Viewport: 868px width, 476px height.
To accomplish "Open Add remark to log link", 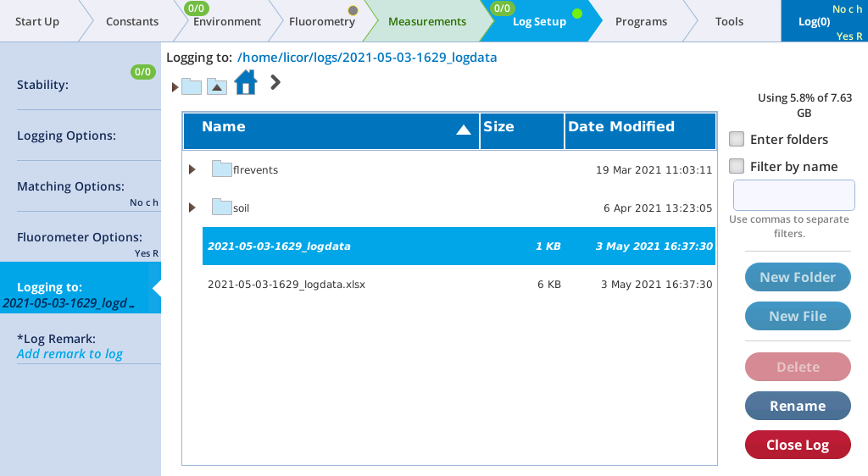I will [70, 354].
